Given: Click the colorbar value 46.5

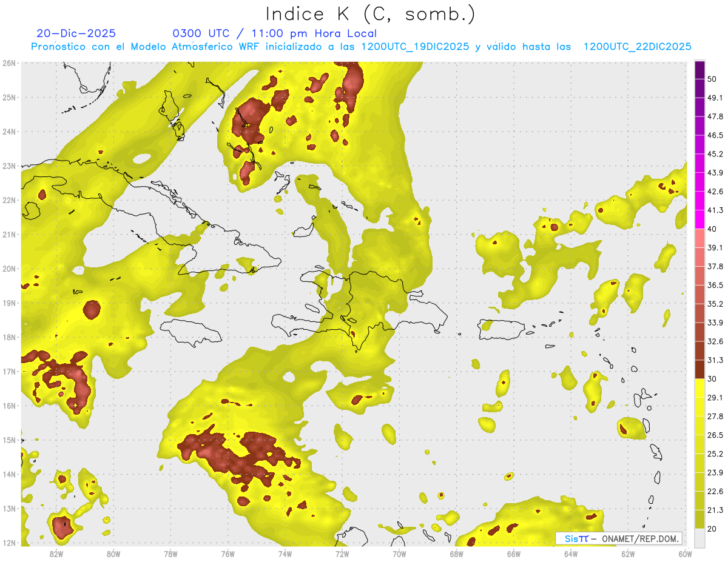Looking at the screenshot, I should [715, 135].
